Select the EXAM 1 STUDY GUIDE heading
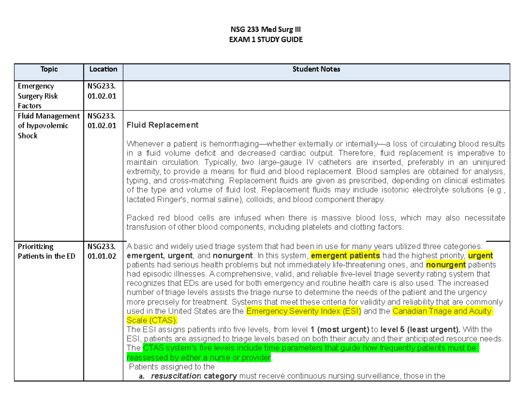The image size is (532, 411). pyautogui.click(x=265, y=39)
